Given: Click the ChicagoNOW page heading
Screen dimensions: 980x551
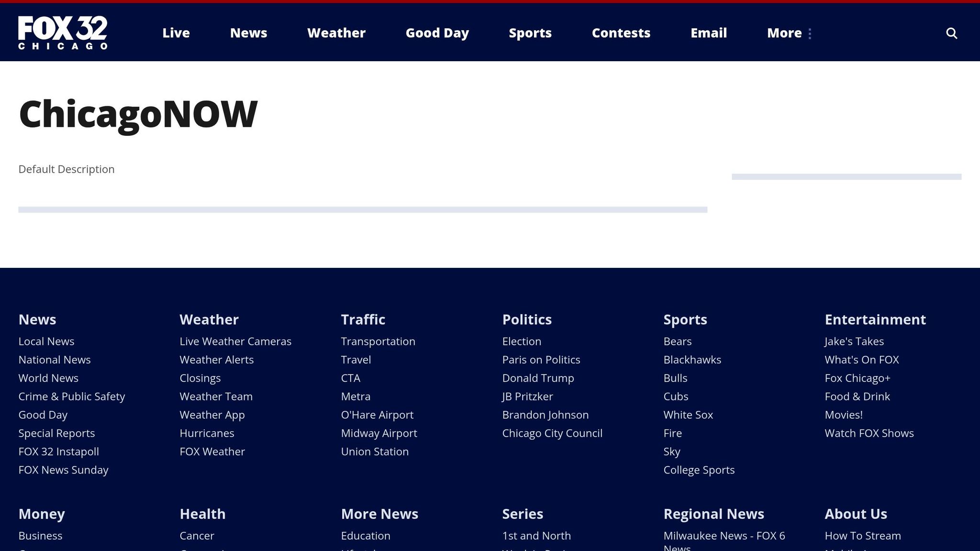Looking at the screenshot, I should pos(138,114).
